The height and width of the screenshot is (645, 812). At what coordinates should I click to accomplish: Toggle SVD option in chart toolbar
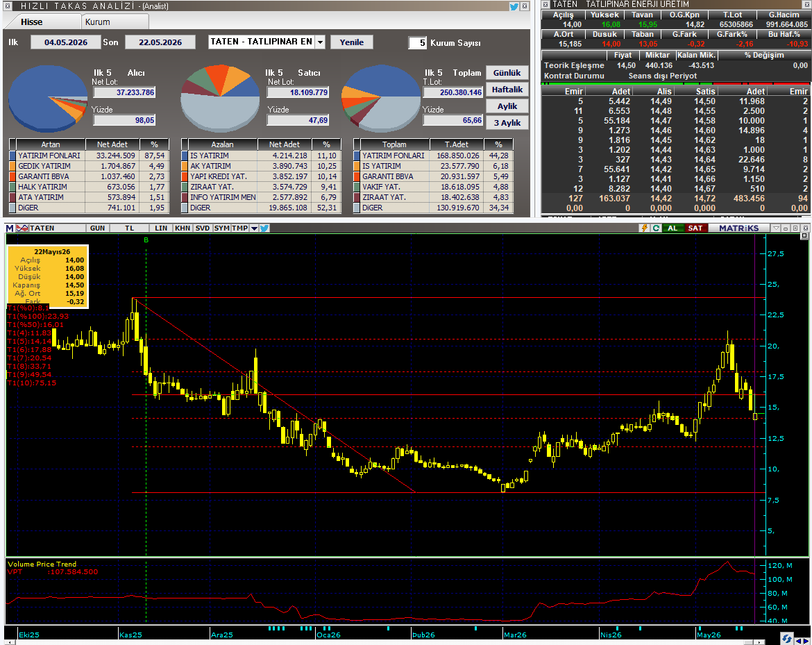[203, 228]
